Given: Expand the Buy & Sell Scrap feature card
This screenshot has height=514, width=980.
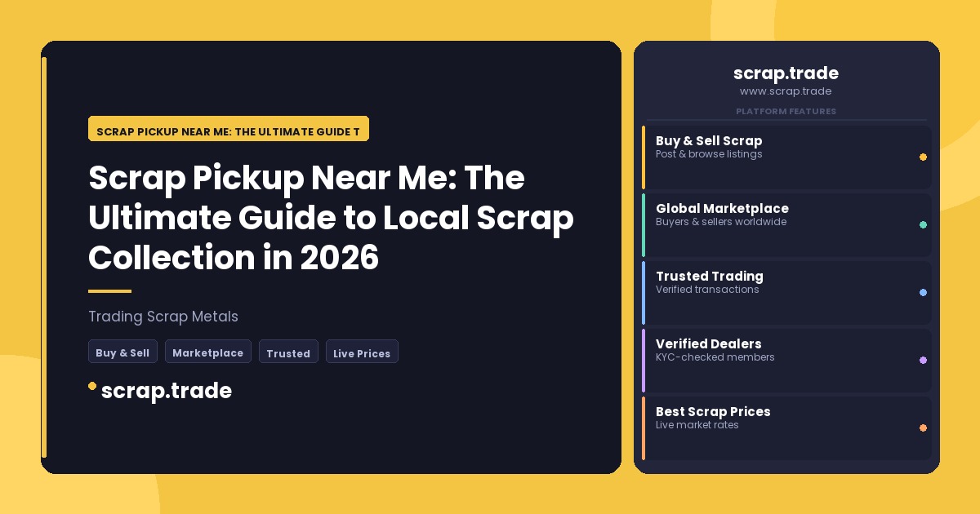Looking at the screenshot, I should tap(786, 157).
